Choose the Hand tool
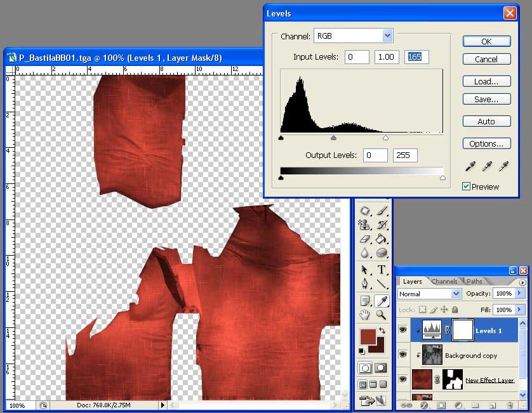This screenshot has height=413, width=532. point(365,315)
